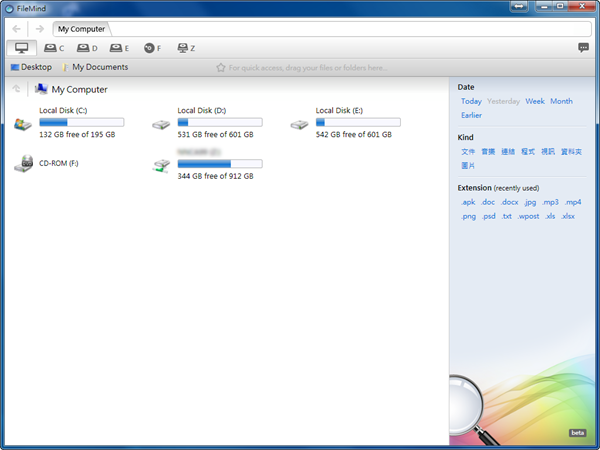Filter by .png extension
The image size is (600, 450).
468,217
